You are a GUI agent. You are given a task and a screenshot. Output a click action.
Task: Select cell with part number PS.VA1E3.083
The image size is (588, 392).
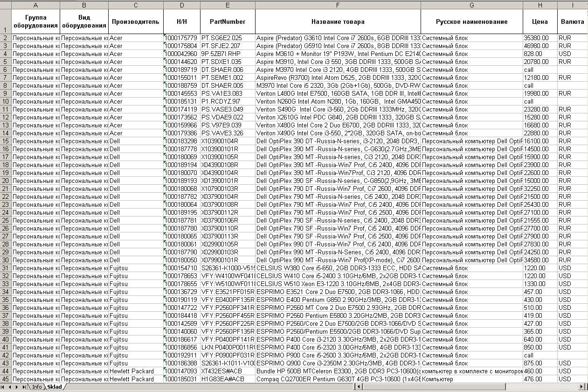(x=228, y=93)
